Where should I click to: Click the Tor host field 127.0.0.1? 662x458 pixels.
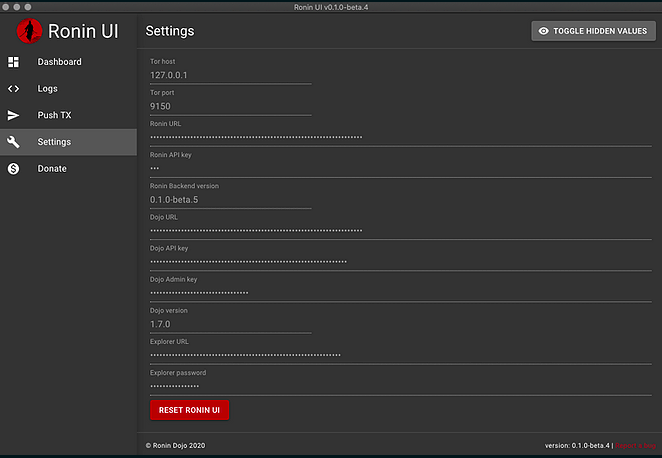point(231,75)
